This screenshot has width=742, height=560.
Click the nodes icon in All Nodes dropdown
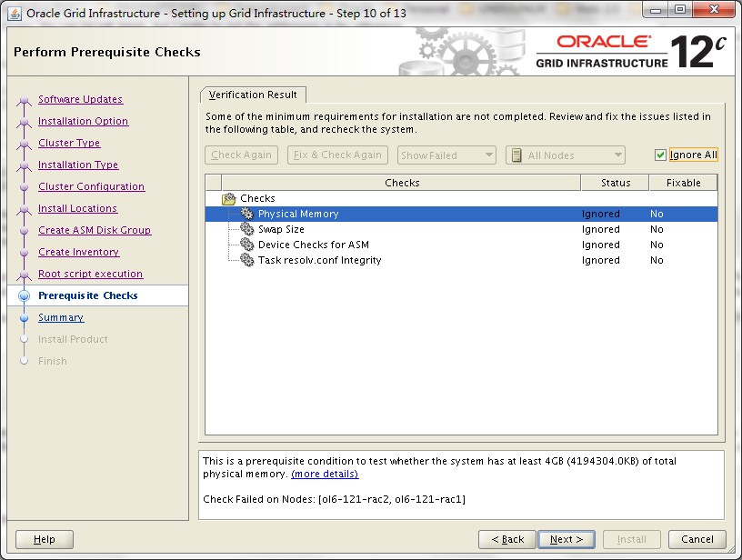(516, 155)
